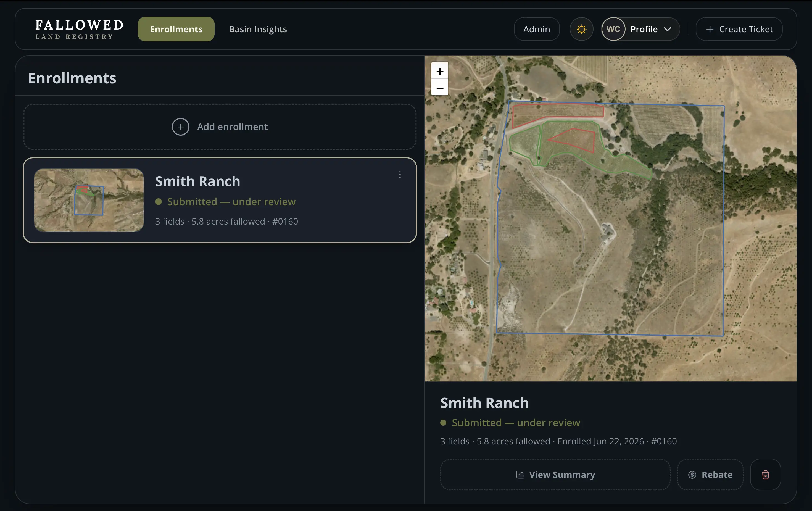The width and height of the screenshot is (812, 511).
Task: Open the Profile dropdown menu
Action: click(641, 29)
